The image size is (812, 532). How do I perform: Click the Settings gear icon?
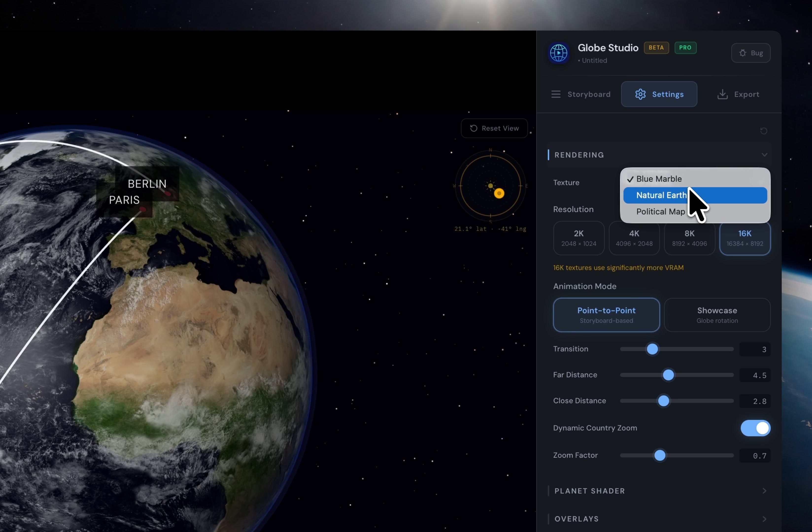tap(640, 94)
